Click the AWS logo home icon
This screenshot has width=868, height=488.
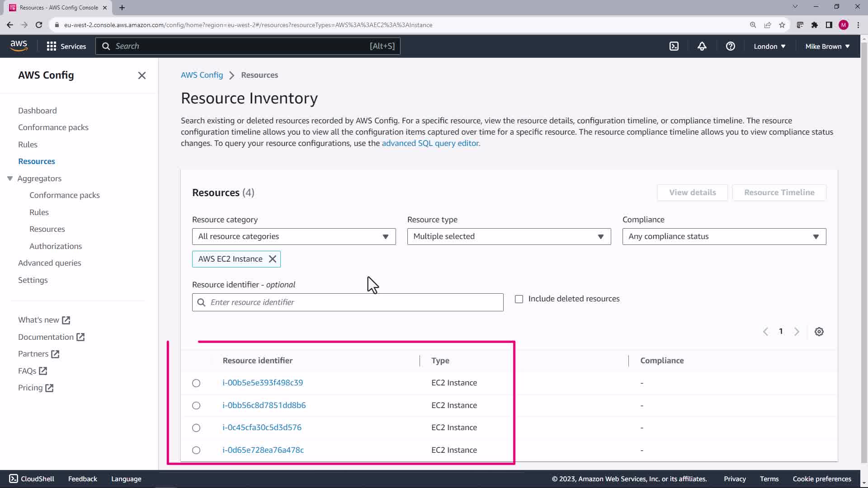tap(19, 46)
